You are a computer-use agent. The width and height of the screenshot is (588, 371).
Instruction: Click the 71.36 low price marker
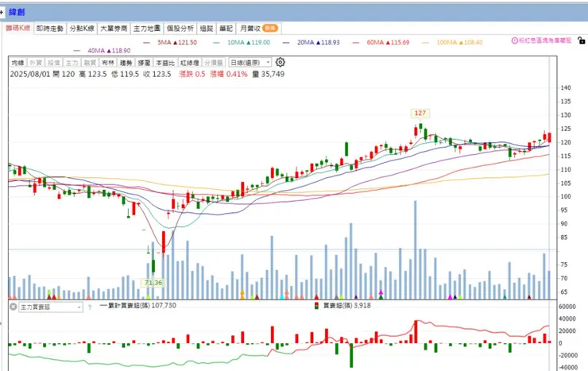point(153,283)
